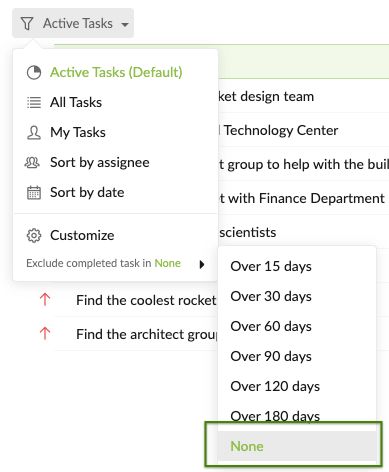Open the task 'Find the coolest rocket'
389x472 pixels.
click(x=146, y=300)
